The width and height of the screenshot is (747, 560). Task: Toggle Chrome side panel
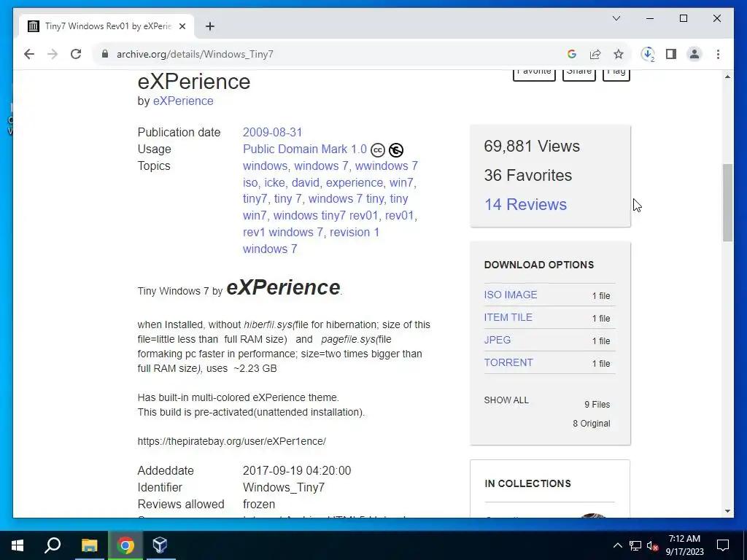(x=671, y=54)
